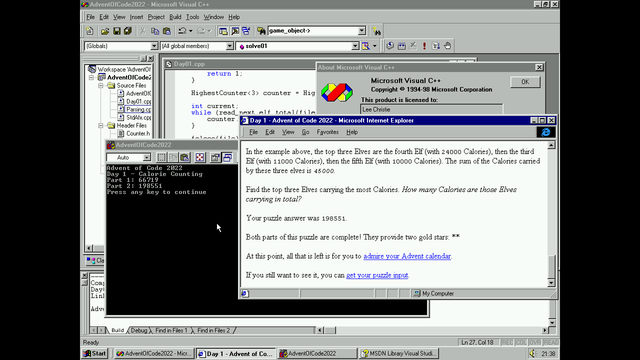Toggle the Workspace pane toolbar button

click(x=223, y=31)
